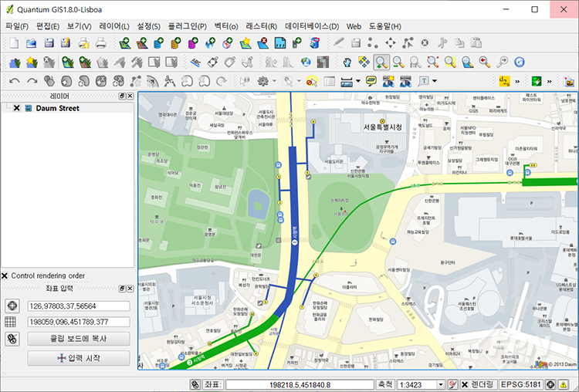Click the Save project icon

[x=49, y=43]
